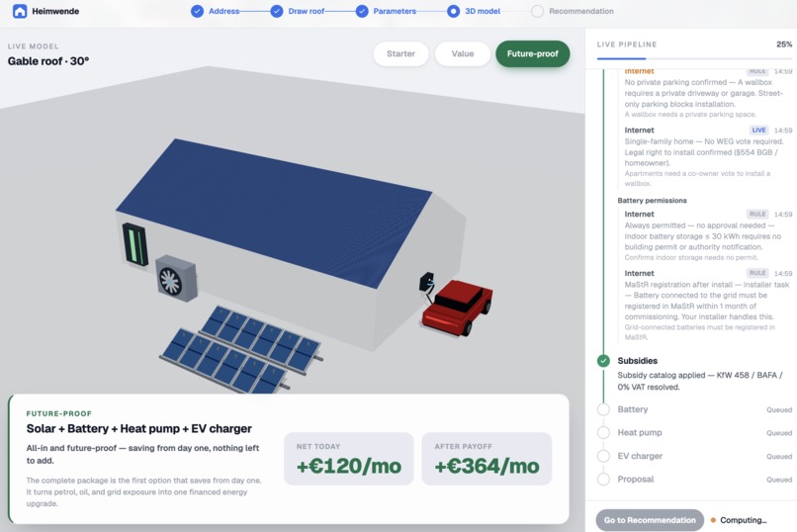Image resolution: width=797 pixels, height=532 pixels.
Task: Click the Heimwende house logo icon
Action: pos(20,11)
